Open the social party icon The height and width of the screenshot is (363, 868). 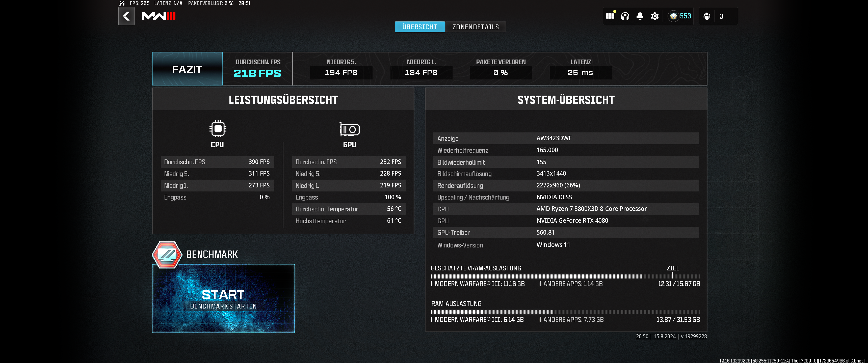pos(707,16)
